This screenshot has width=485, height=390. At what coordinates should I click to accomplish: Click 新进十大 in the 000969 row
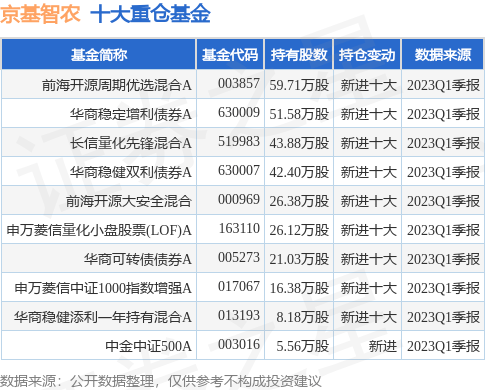369,201
